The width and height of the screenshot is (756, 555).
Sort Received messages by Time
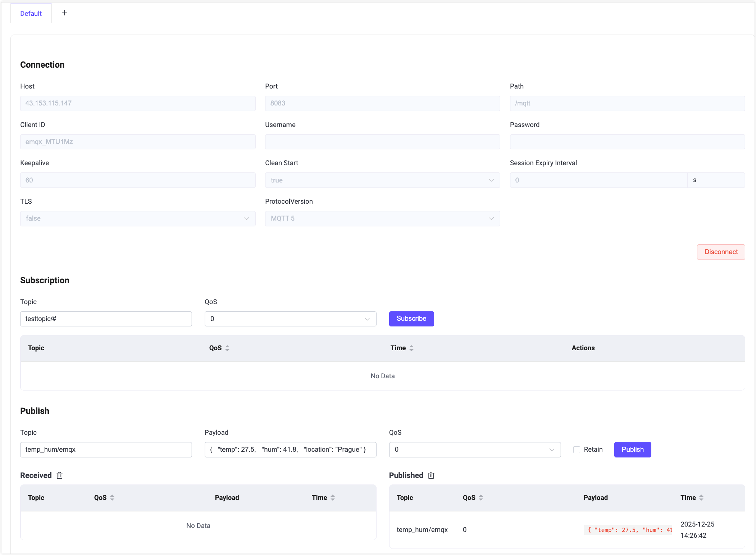pyautogui.click(x=333, y=497)
